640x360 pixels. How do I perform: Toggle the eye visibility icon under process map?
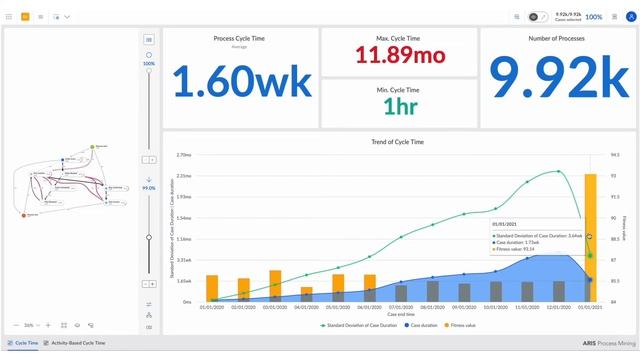point(77,325)
